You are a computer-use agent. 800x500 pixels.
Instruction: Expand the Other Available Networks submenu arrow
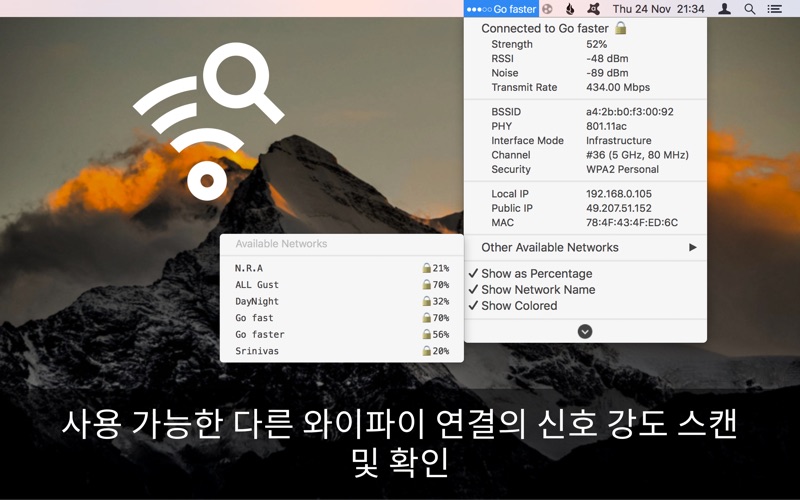[x=692, y=247]
